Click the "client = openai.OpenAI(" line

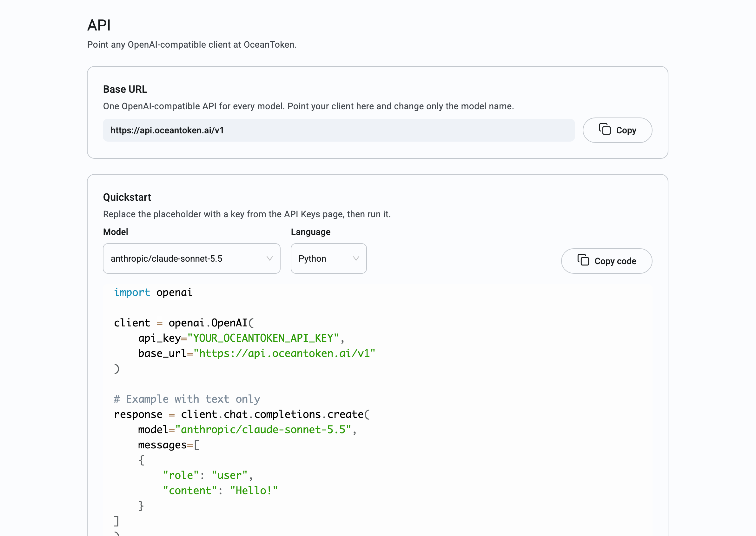click(x=184, y=323)
